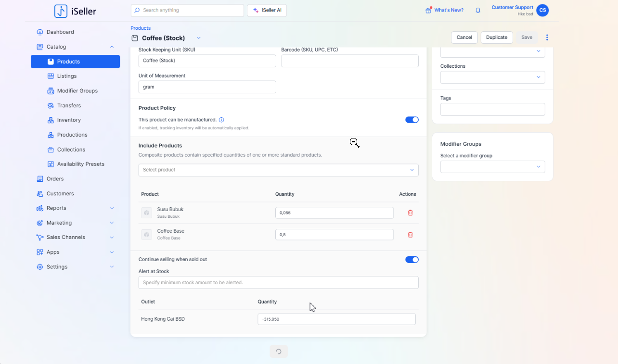The image size is (618, 364).
Task: Click the manufactured product info icon
Action: (x=221, y=120)
